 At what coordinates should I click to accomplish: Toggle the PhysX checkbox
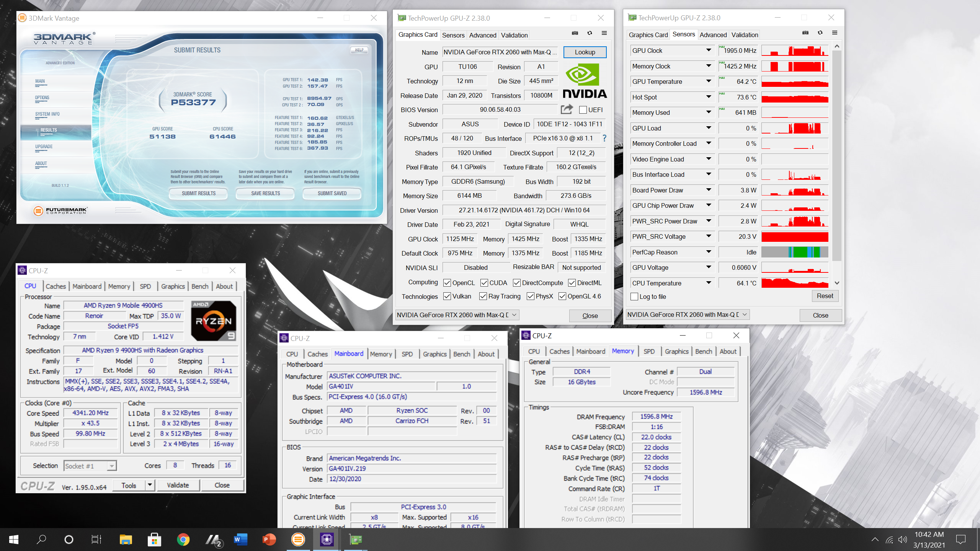(x=530, y=296)
